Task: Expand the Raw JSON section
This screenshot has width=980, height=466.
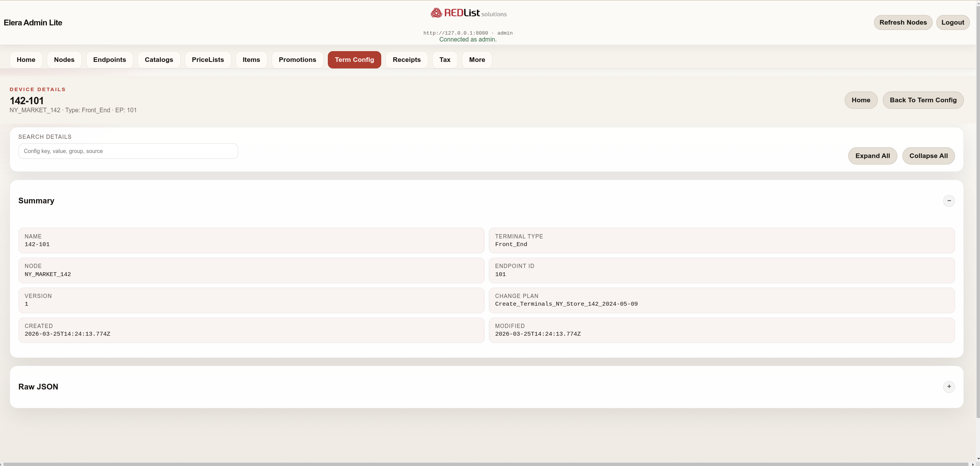Action: point(948,386)
